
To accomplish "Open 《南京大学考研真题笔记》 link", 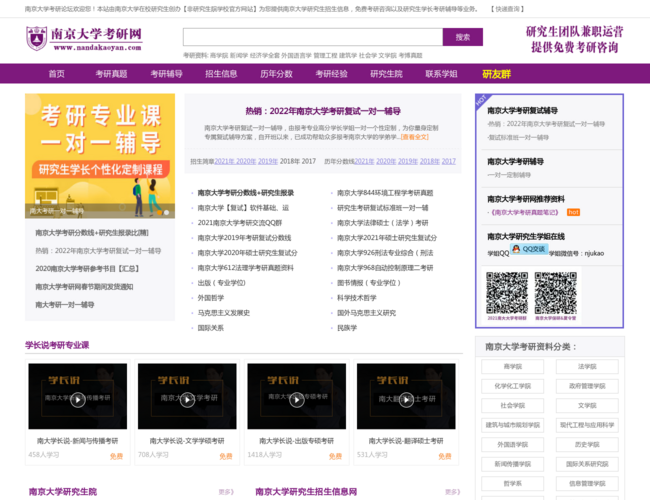I will (x=524, y=212).
